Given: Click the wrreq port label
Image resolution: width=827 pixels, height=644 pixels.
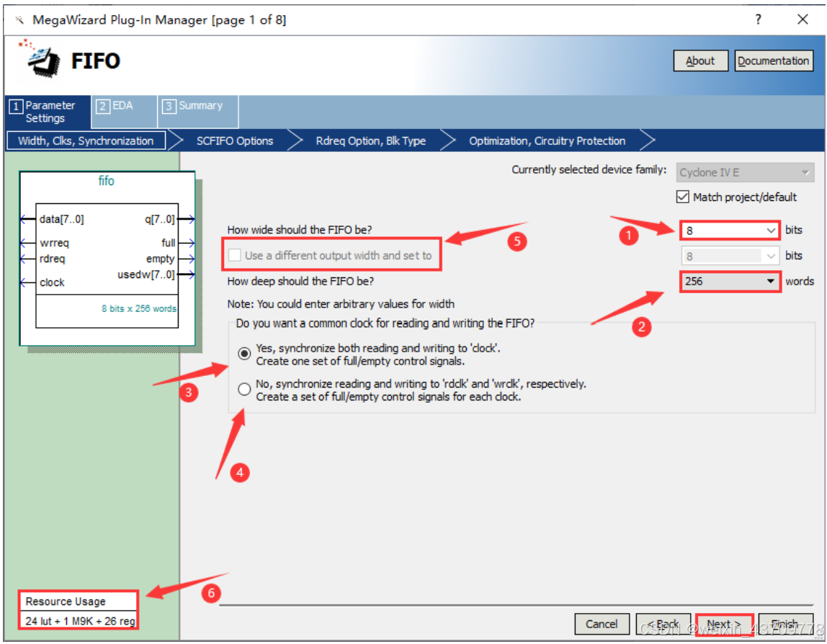Looking at the screenshot, I should (x=54, y=243).
